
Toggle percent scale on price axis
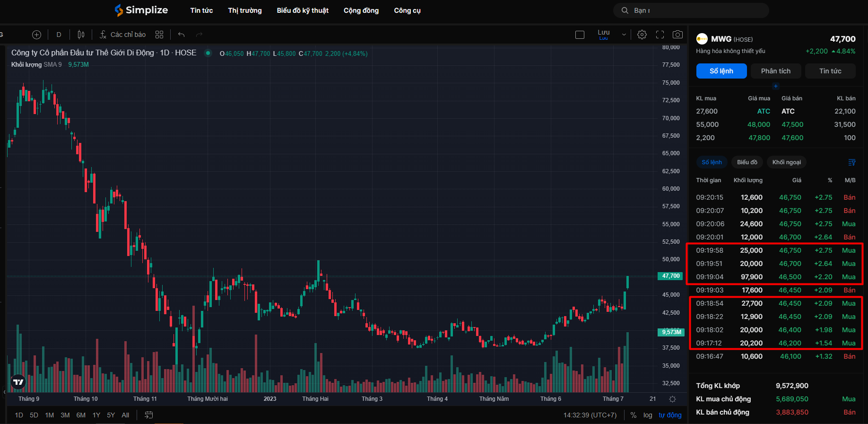(x=633, y=415)
